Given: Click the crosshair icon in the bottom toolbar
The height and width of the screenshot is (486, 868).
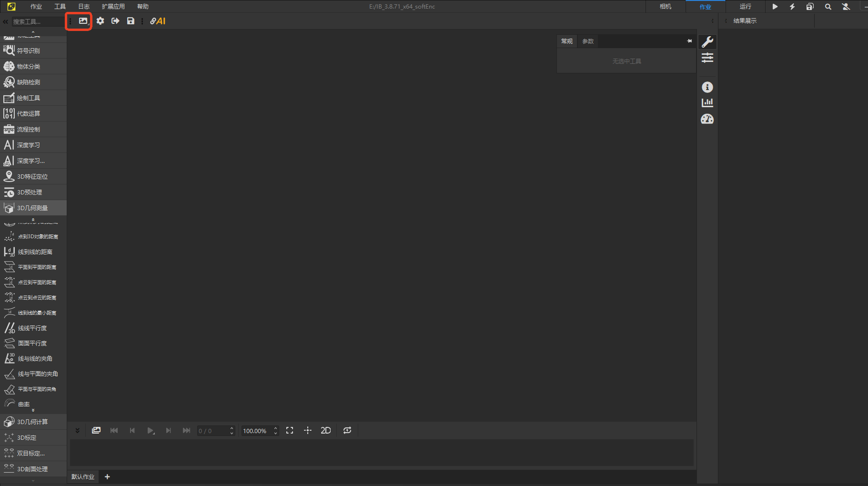Looking at the screenshot, I should [308, 431].
